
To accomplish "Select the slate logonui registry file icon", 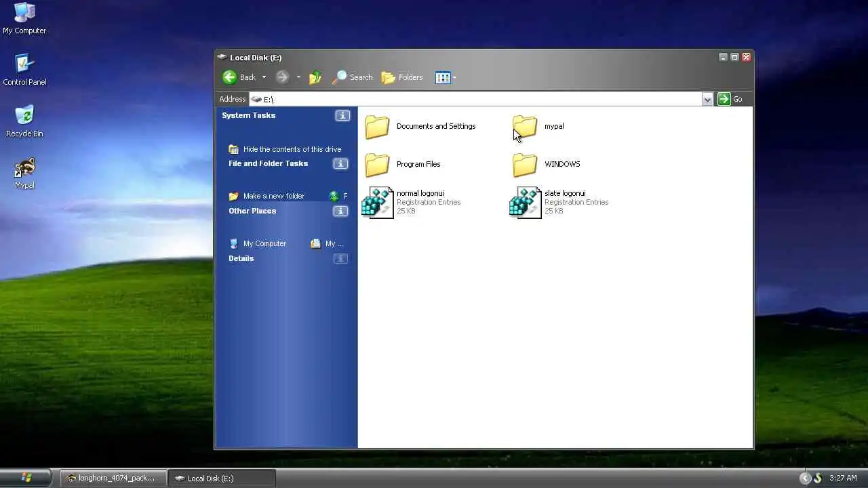I will (x=525, y=202).
